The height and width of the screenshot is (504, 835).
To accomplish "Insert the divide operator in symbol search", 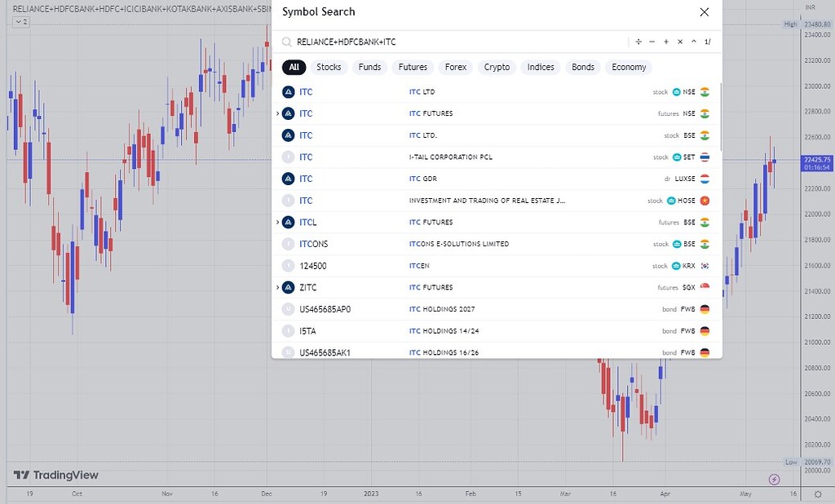I will click(x=638, y=42).
